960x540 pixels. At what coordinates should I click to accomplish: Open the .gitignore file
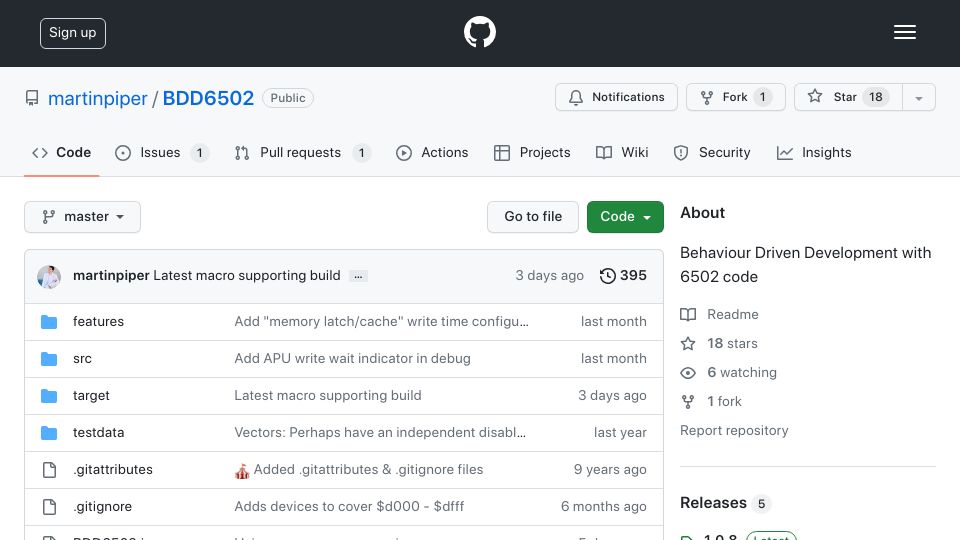(102, 507)
